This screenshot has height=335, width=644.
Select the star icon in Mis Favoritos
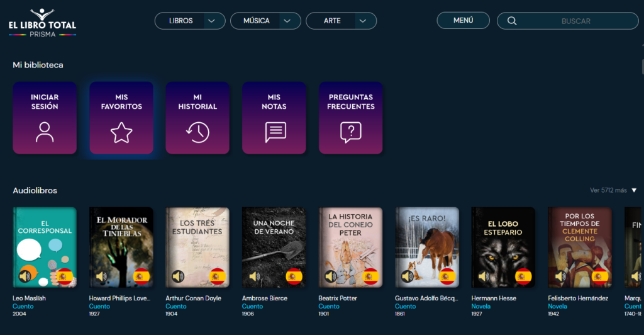(121, 132)
